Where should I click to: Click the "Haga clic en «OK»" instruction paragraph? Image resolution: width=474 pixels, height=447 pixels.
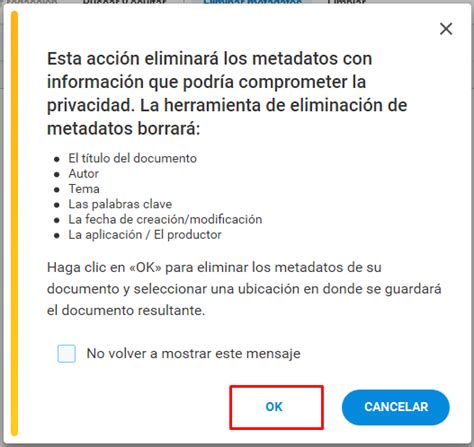pos(244,289)
